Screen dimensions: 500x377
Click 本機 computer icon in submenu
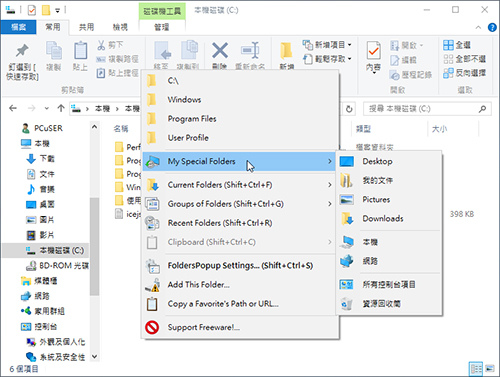coord(347,242)
